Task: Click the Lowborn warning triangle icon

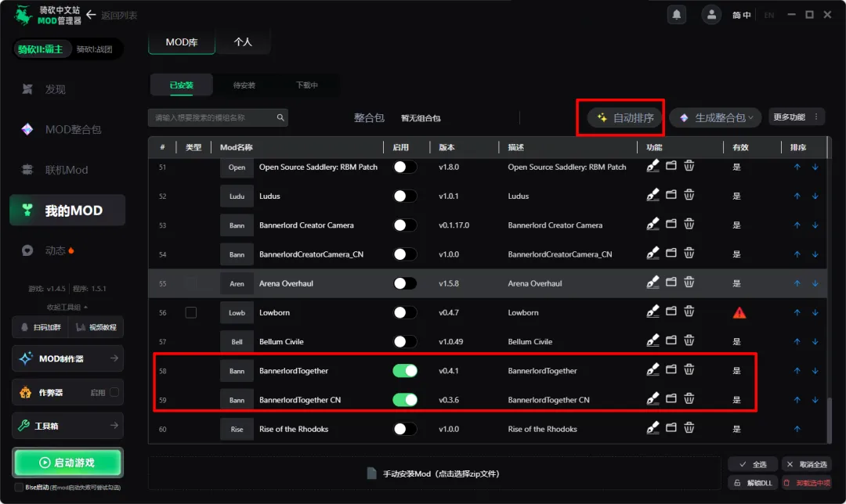Action: click(739, 312)
